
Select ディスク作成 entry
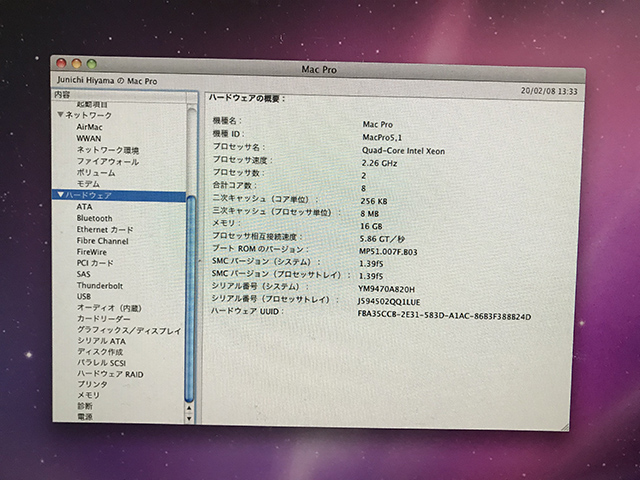100,351
